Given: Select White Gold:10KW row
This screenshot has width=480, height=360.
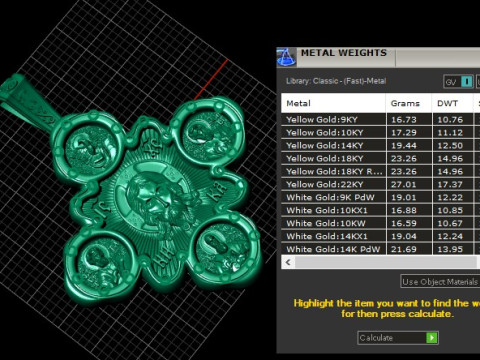Looking at the screenshot, I should [x=381, y=223].
